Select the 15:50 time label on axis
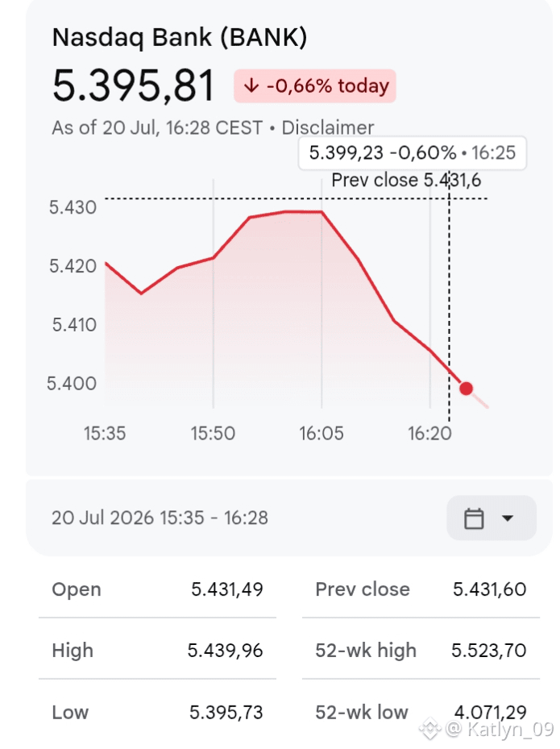The height and width of the screenshot is (749, 560). point(213,433)
